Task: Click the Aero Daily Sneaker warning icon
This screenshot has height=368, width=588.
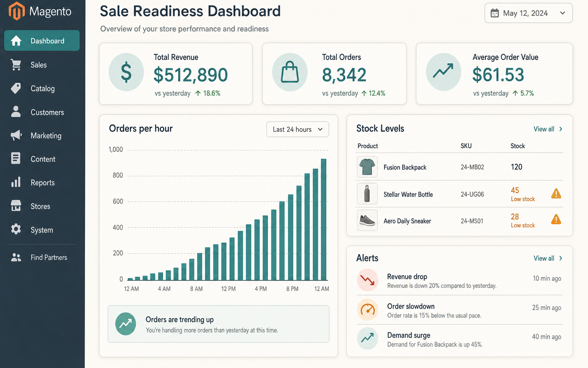Action: pyautogui.click(x=556, y=220)
